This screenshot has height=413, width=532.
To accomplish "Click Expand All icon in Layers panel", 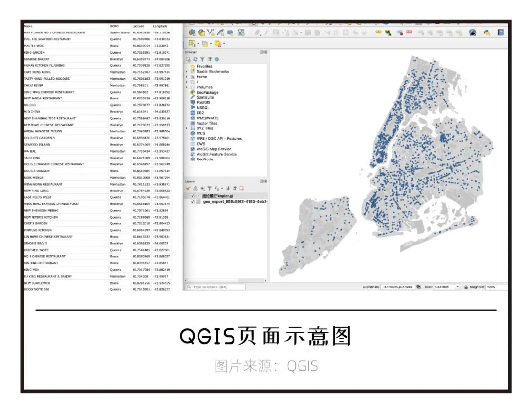I will click(x=228, y=188).
